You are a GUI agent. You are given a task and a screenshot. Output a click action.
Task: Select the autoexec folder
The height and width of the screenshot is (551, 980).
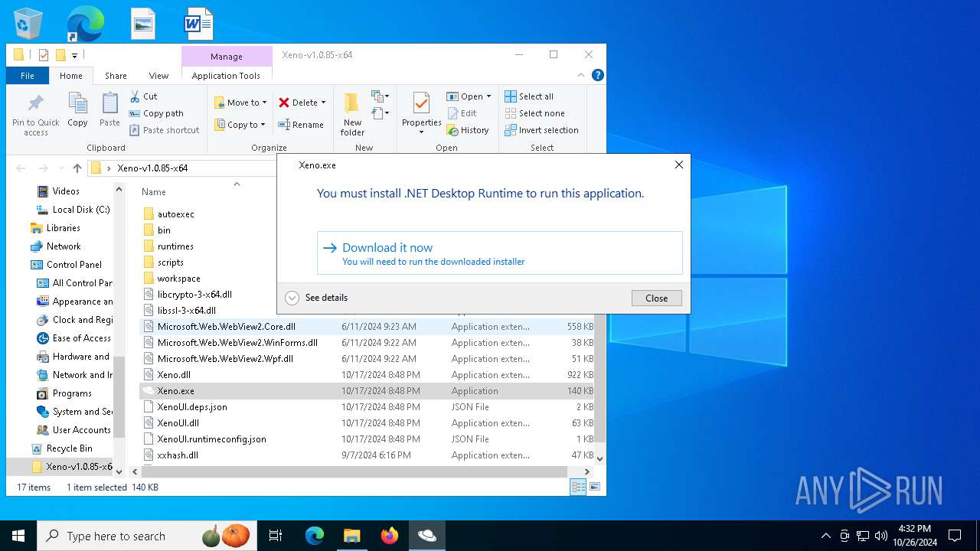[175, 214]
